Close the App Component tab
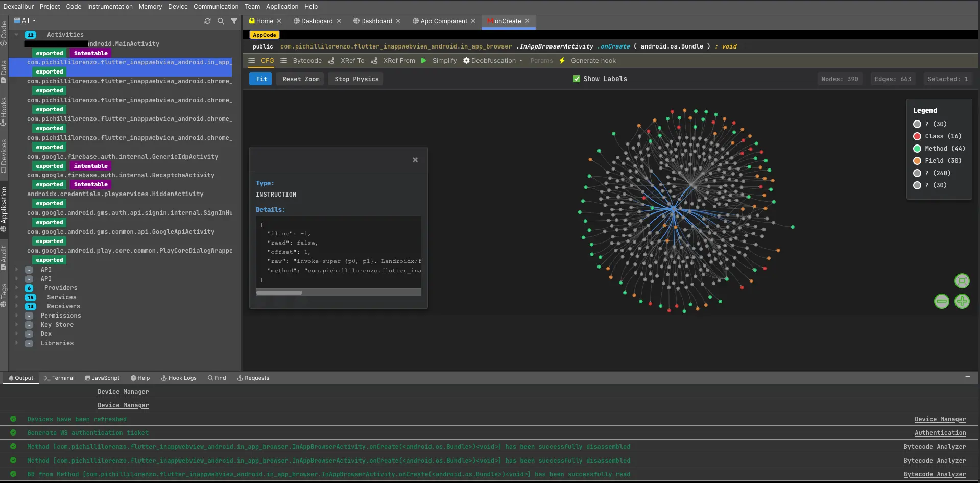Viewport: 980px width, 483px height. point(473,21)
